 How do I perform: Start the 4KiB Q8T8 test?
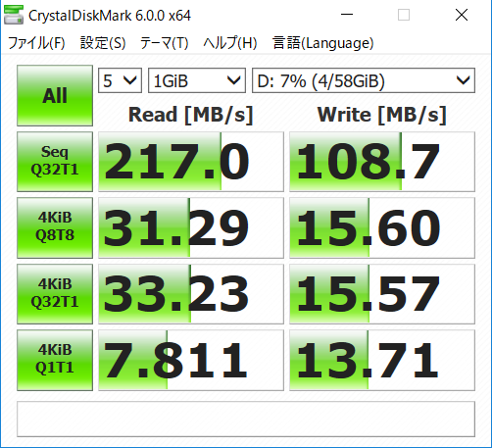tap(55, 227)
